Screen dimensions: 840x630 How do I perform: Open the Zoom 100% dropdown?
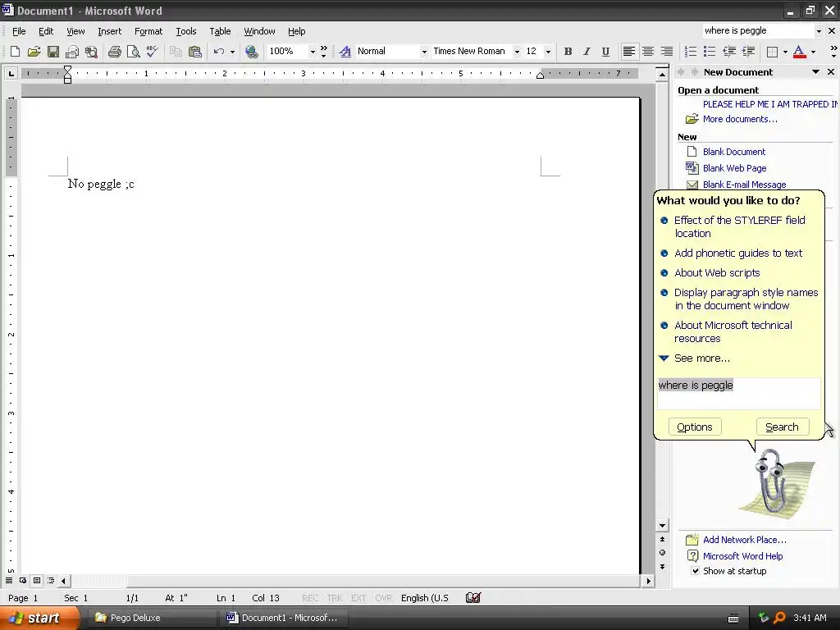313,52
